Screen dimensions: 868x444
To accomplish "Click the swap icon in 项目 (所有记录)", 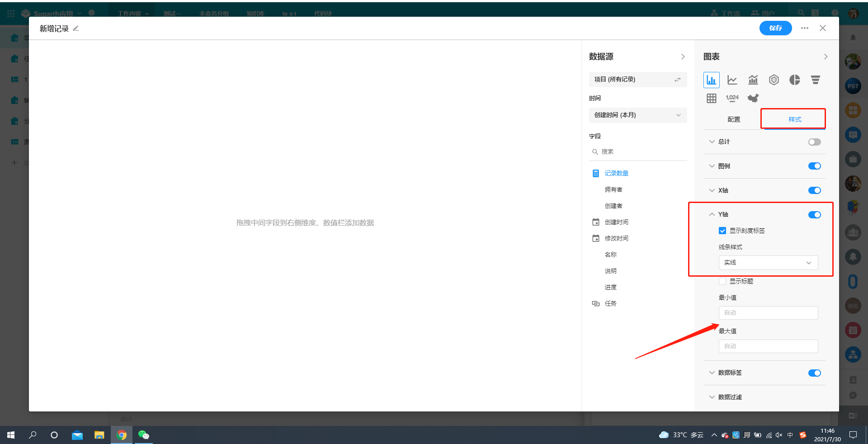I will (677, 80).
